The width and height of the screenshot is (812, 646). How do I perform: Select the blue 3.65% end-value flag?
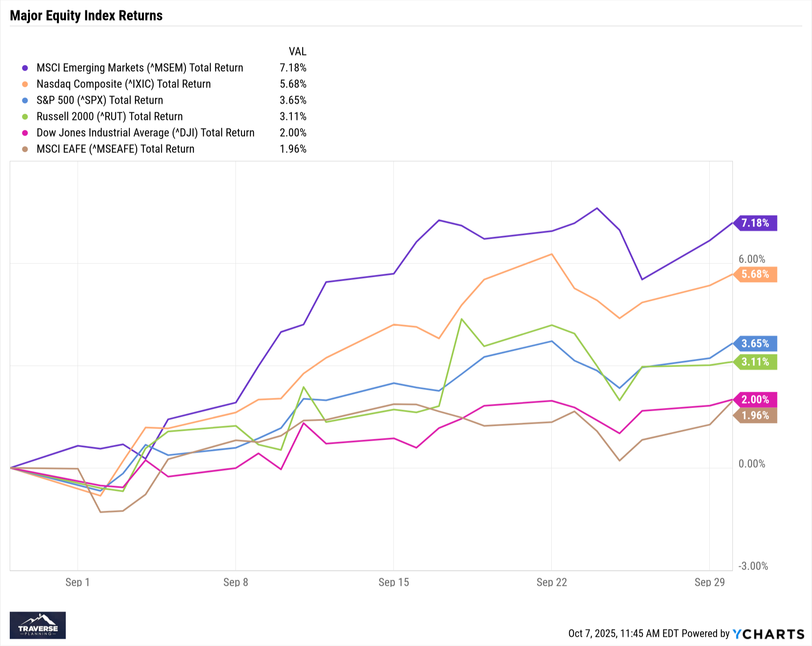[756, 344]
